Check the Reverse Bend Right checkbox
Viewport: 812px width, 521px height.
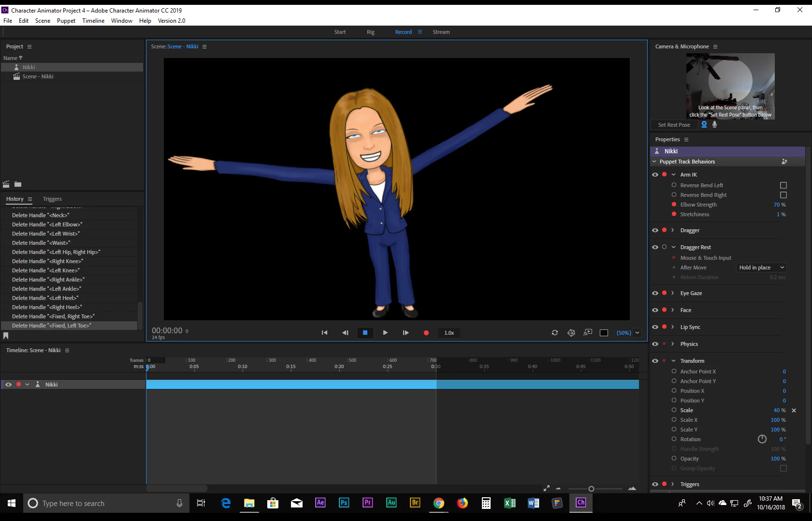pyautogui.click(x=783, y=195)
